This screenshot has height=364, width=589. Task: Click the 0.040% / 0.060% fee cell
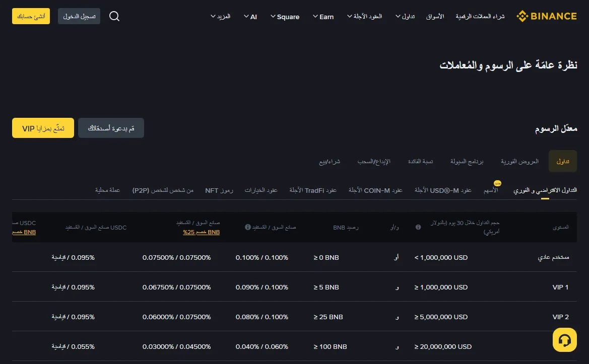tap(262, 346)
